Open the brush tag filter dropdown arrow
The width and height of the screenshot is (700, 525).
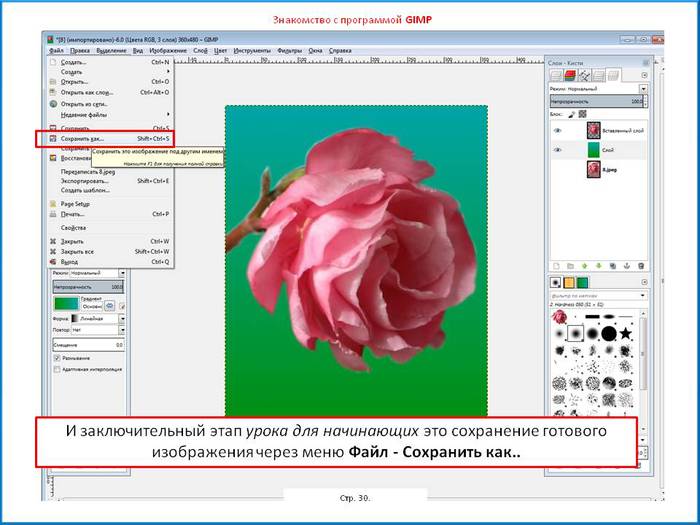point(643,296)
